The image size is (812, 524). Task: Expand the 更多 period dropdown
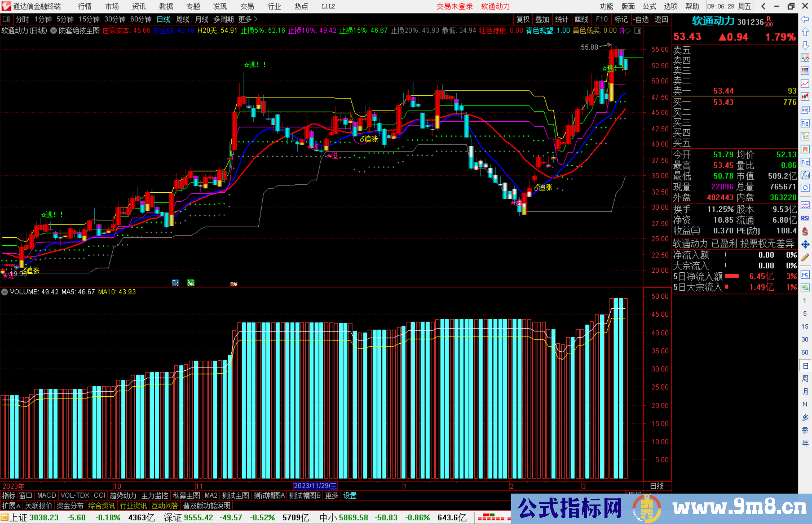248,19
